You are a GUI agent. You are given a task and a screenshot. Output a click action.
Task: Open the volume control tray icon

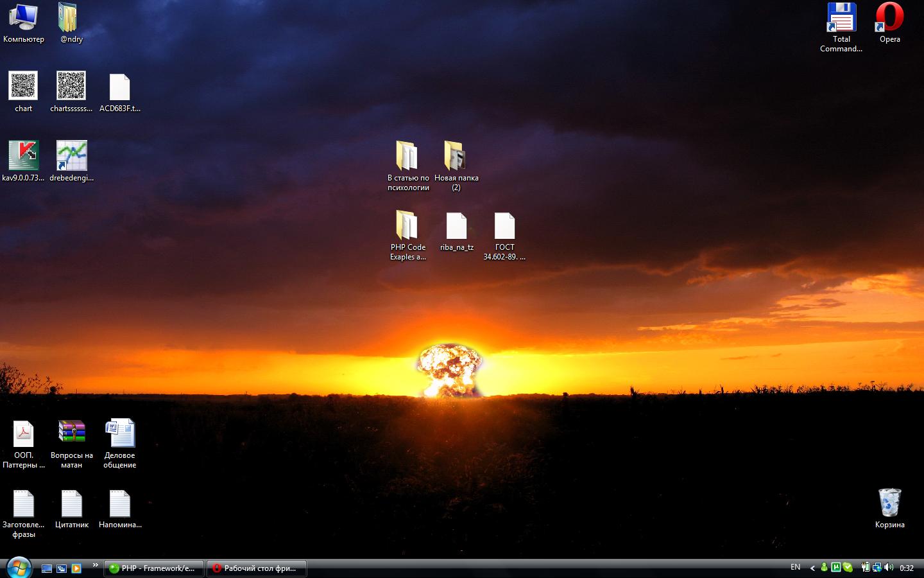click(889, 567)
